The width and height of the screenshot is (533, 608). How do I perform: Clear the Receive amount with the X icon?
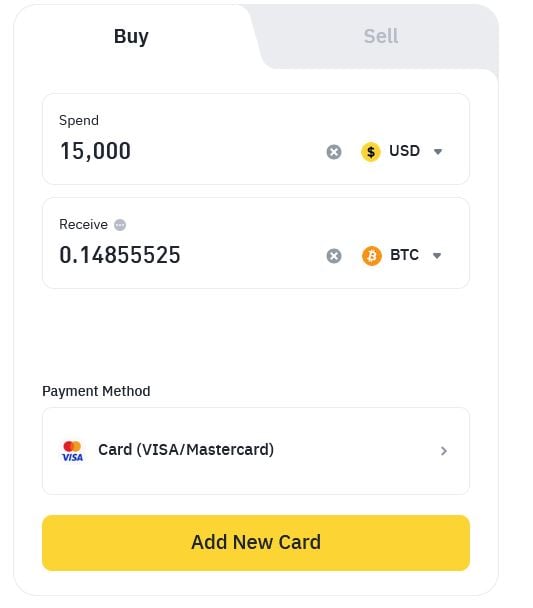(334, 256)
